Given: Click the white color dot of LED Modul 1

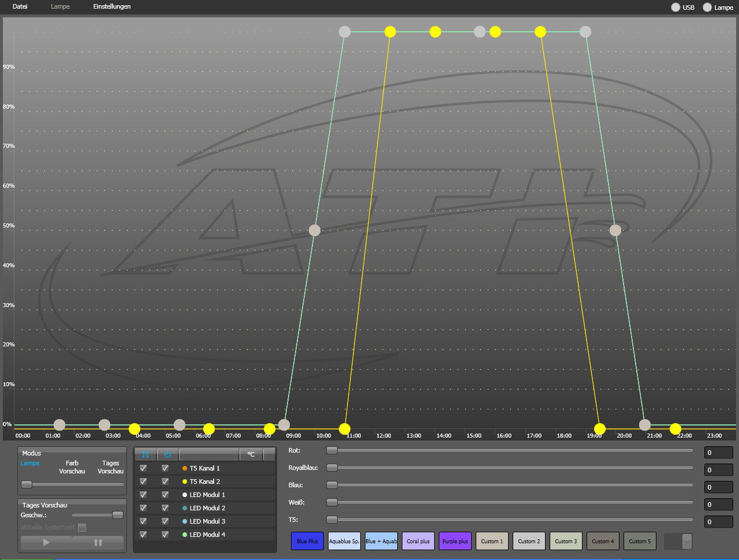Looking at the screenshot, I should pos(185,495).
